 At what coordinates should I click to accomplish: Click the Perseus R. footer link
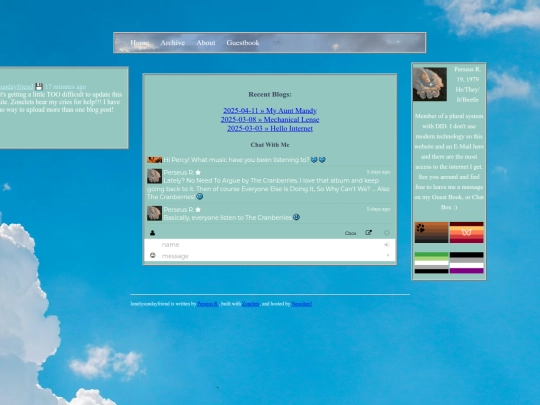point(208,304)
